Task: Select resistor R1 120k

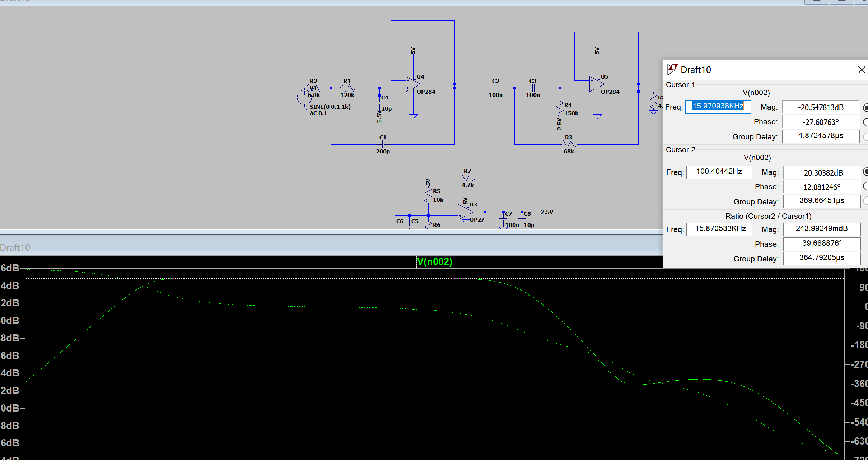Action: click(x=347, y=88)
